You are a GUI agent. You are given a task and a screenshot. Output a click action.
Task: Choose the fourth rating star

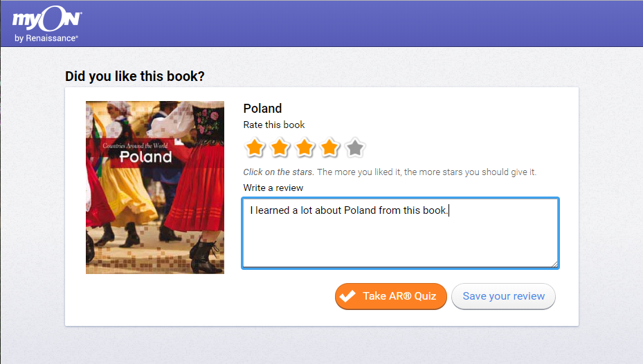[x=329, y=147]
